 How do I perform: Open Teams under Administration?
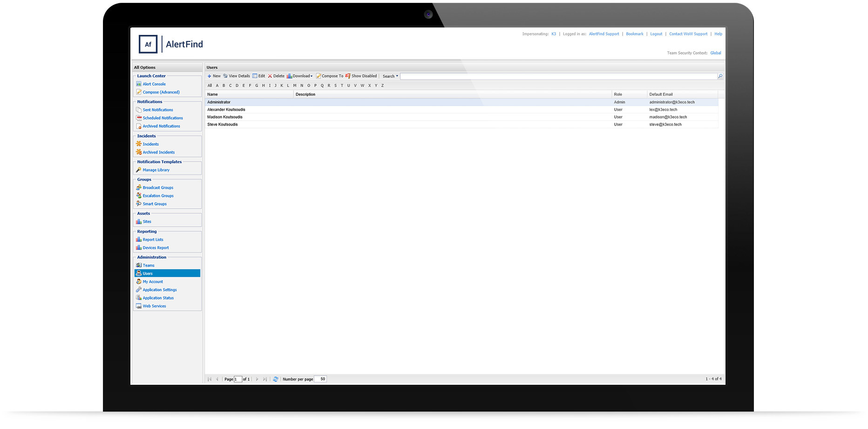pos(149,265)
